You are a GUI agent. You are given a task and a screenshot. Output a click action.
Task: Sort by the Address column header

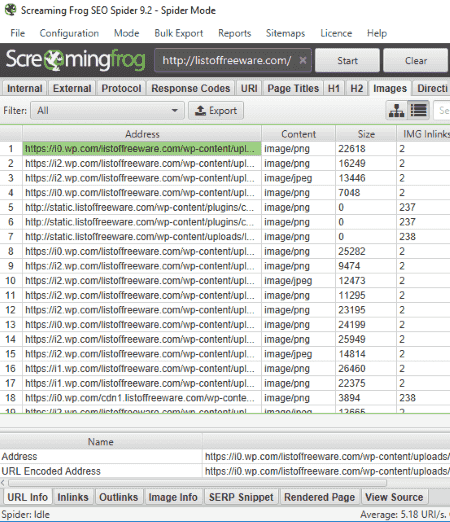[142, 134]
